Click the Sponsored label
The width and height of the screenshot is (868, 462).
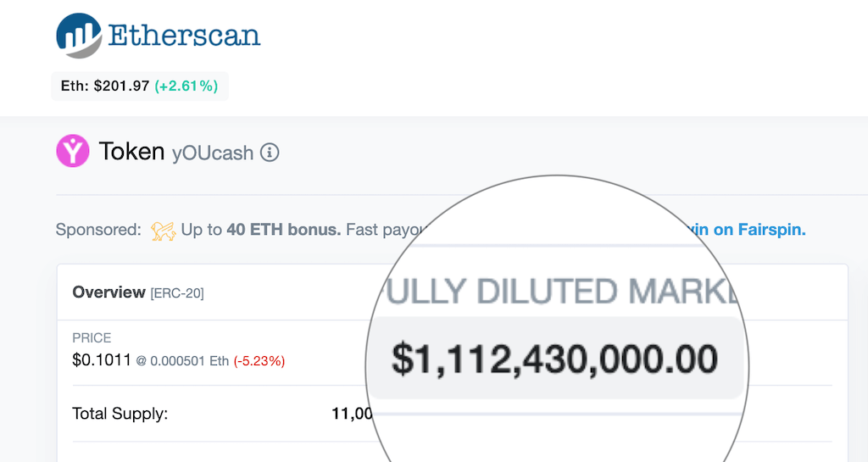coord(98,230)
